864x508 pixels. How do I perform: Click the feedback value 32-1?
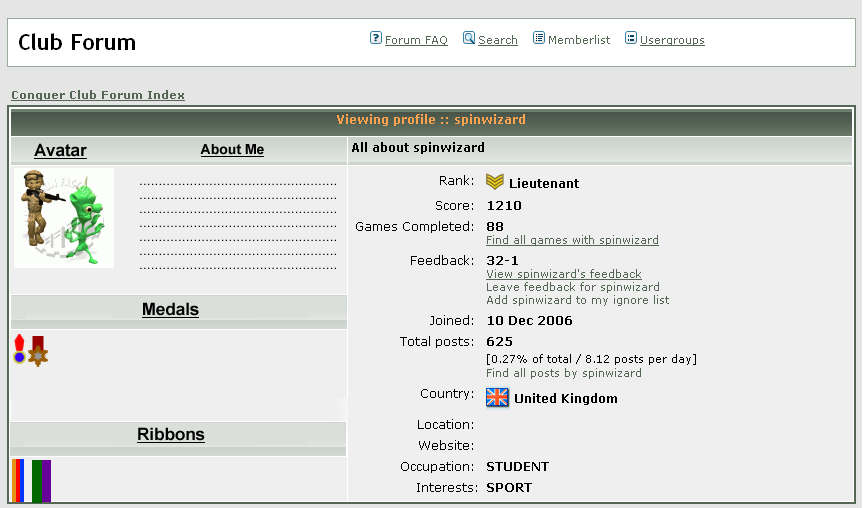pos(502,260)
